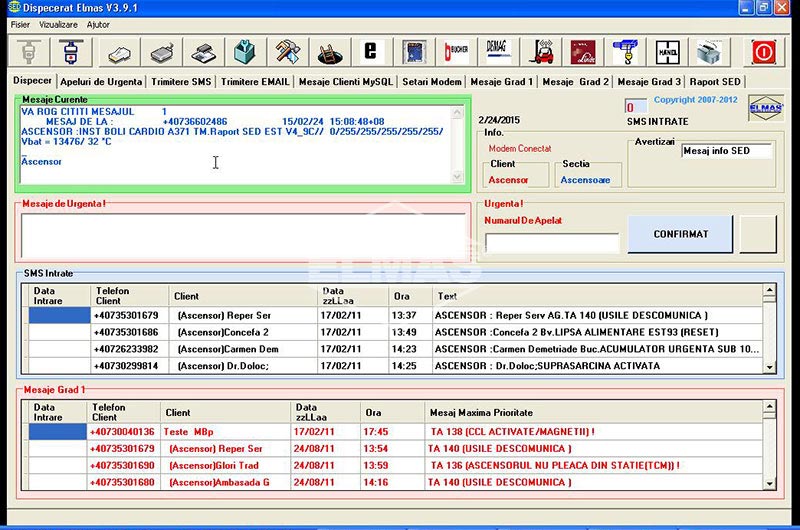Switch to the Mesaje Grad 3 tab
Image resolution: width=800 pixels, height=530 pixels.
point(649,82)
